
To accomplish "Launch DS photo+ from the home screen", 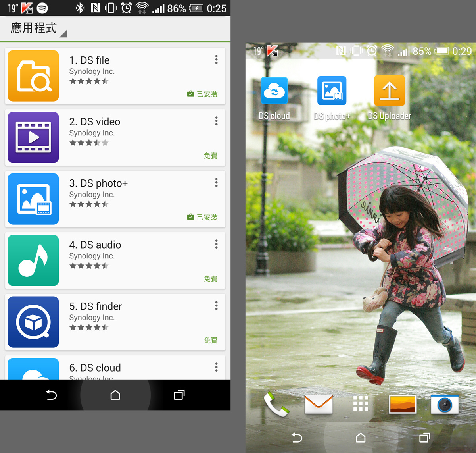I will point(332,91).
